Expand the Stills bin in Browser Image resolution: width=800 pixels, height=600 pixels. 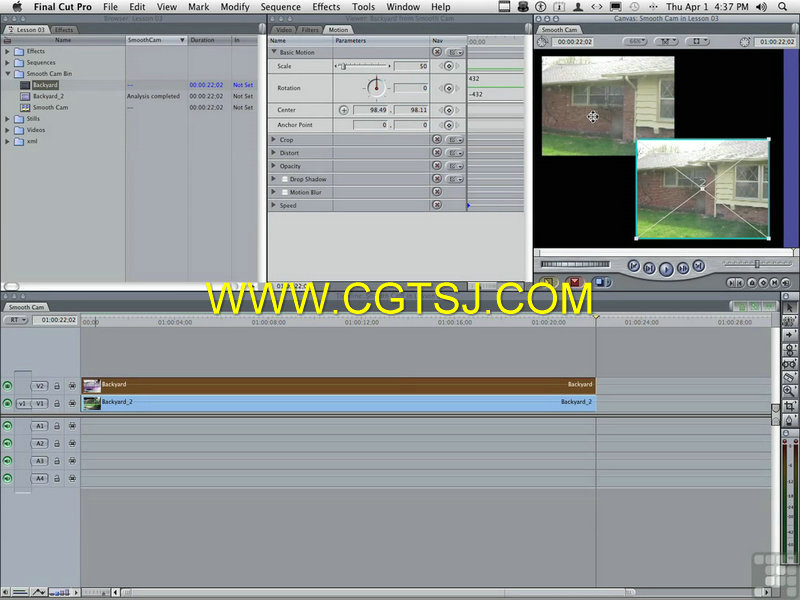pyautogui.click(x=7, y=119)
